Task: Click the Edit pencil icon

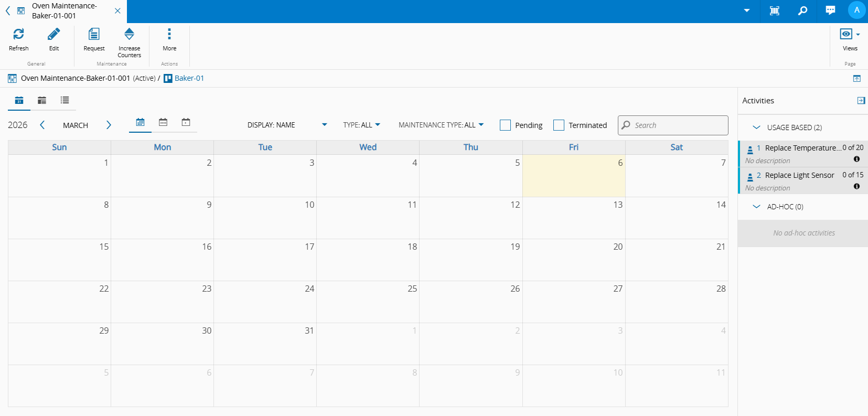Action: pos(54,35)
